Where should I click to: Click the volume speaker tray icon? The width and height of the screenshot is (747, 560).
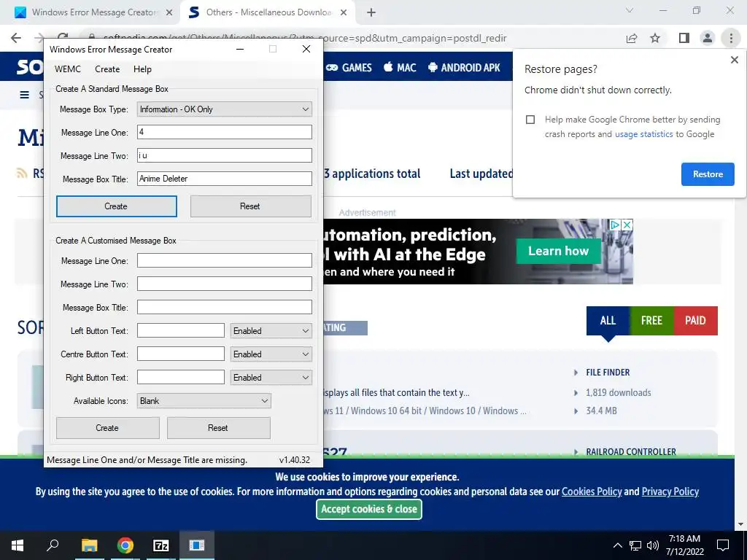tap(652, 545)
